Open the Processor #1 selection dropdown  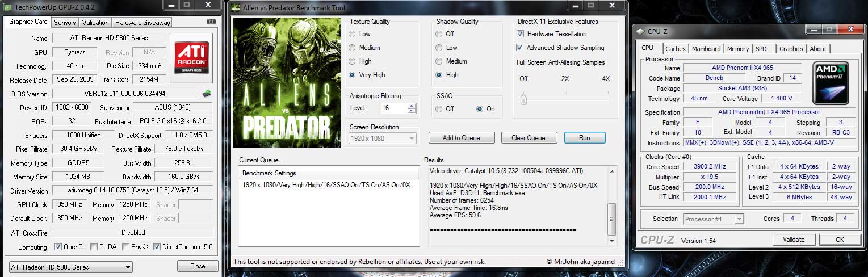point(714,219)
